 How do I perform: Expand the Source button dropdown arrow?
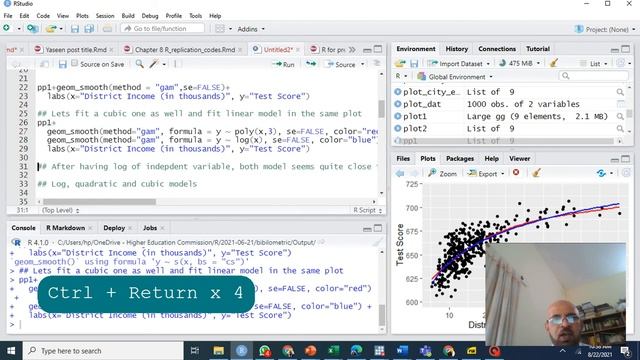tap(362, 64)
